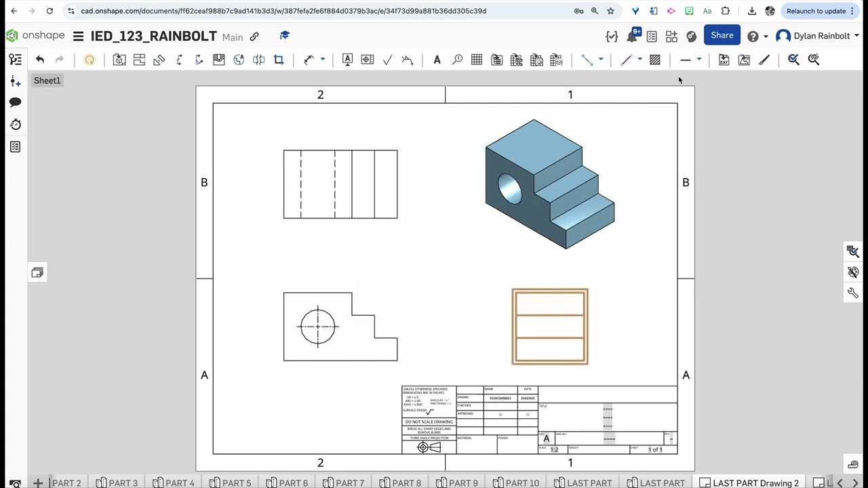Select the formatting paintbrush tool
Image resolution: width=868 pixels, height=488 pixels.
coord(764,60)
